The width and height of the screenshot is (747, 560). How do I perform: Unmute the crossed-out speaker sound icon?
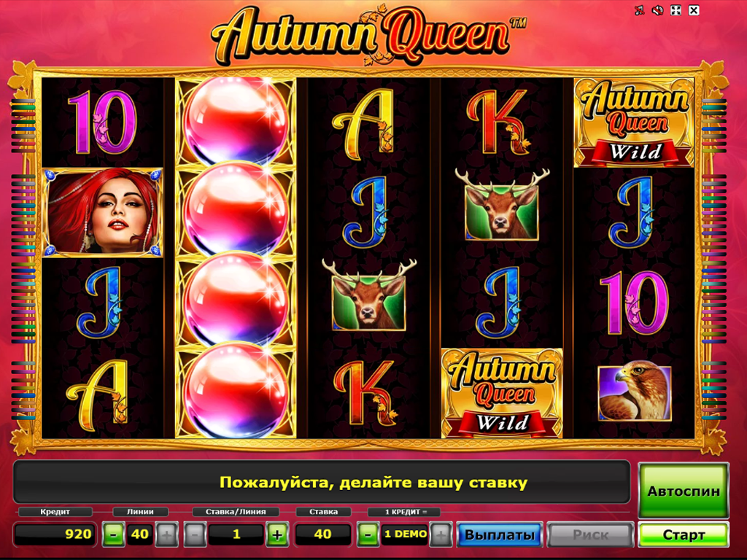[657, 10]
